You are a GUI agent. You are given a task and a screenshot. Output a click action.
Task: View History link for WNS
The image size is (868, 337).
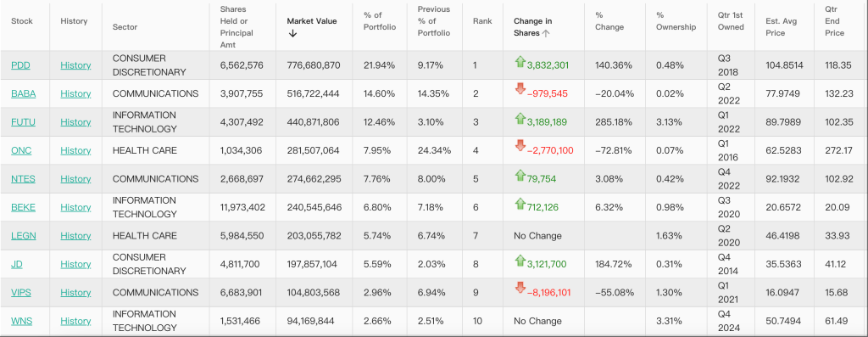click(x=75, y=321)
